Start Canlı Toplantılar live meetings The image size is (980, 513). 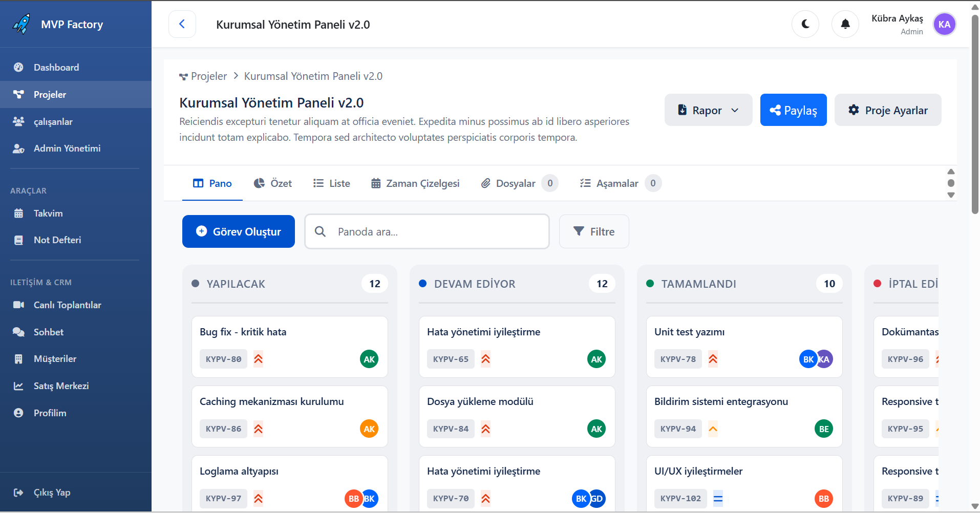click(x=67, y=305)
